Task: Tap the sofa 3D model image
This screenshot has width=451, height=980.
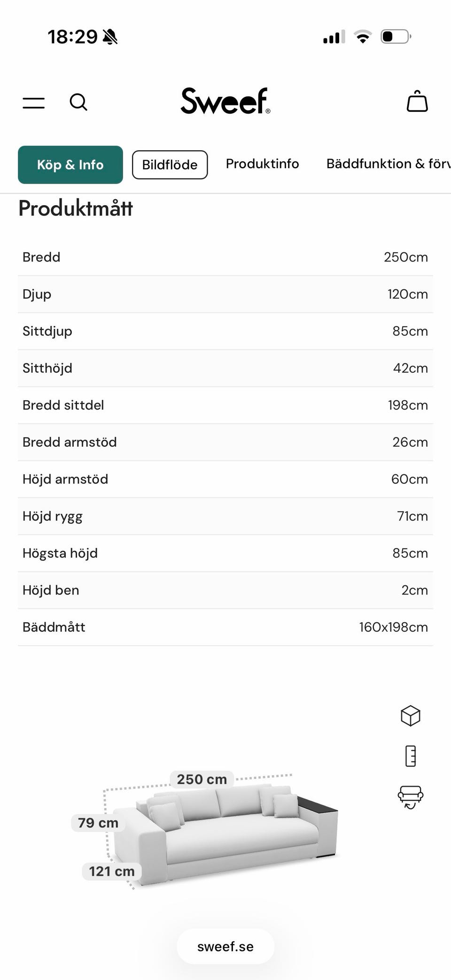Action: pos(235,836)
